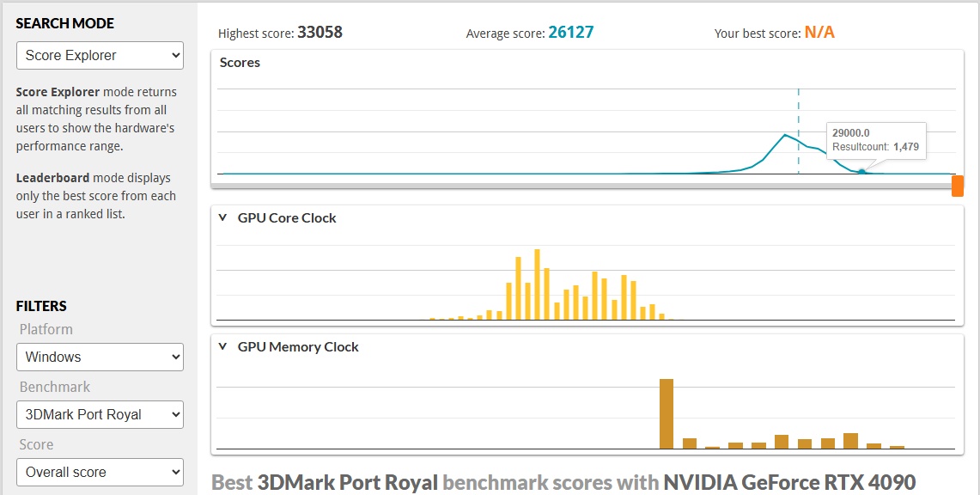Click the Platform filter label
The width and height of the screenshot is (980, 495).
pyautogui.click(x=46, y=329)
